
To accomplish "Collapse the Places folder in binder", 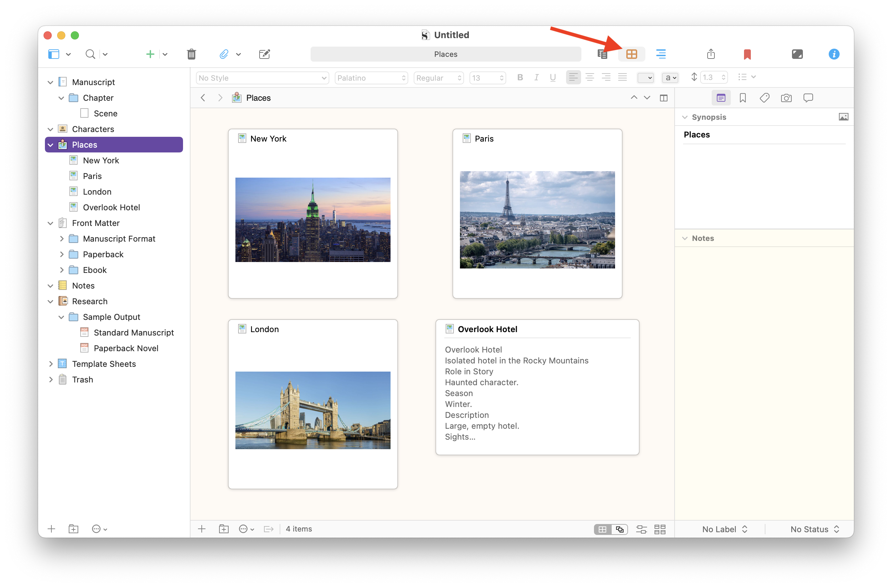I will click(x=51, y=145).
